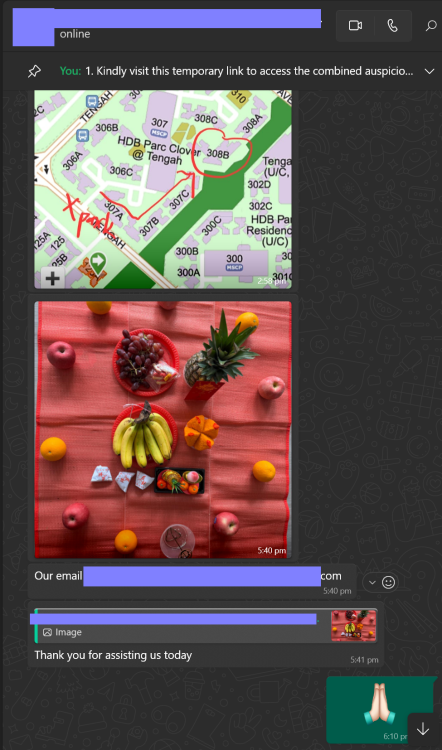442x750 pixels.
Task: Open message options dropdown beside email message
Action: tap(371, 582)
